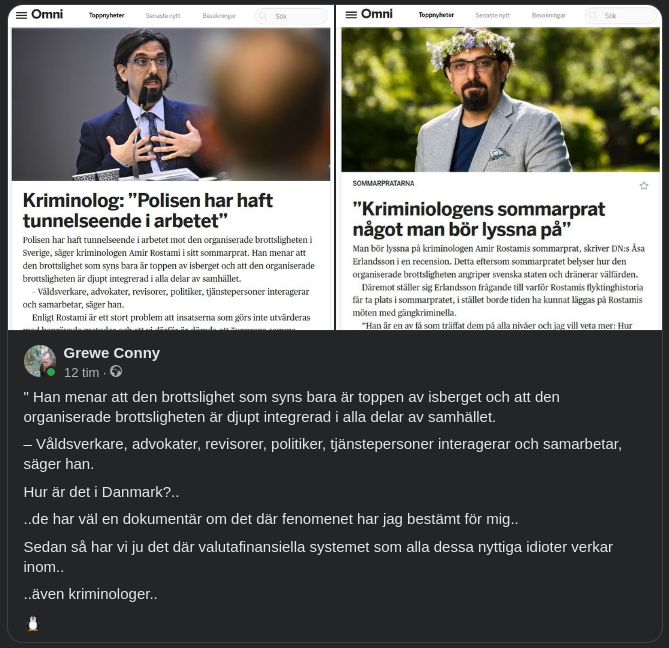Viewport: 669px width, 648px height.
Task: Open headline Kriminiologens sommarprat något man bör lyssna på
Action: 479,219
